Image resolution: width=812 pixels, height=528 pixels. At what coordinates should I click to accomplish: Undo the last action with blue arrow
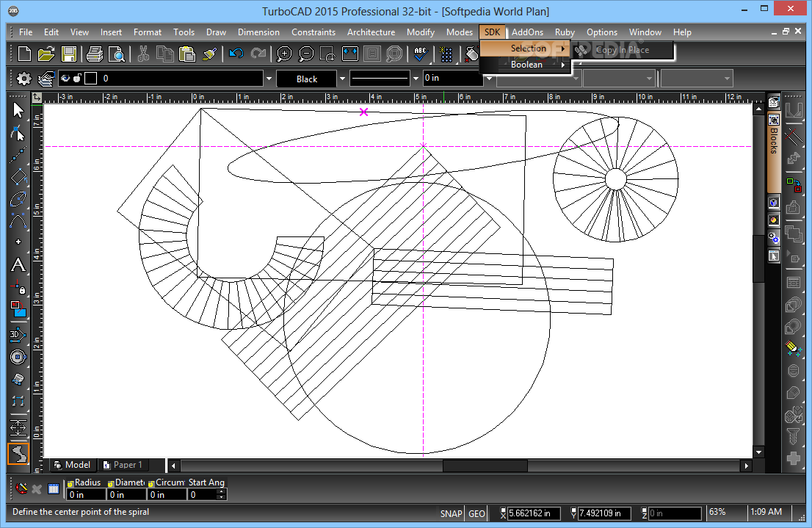coord(236,54)
